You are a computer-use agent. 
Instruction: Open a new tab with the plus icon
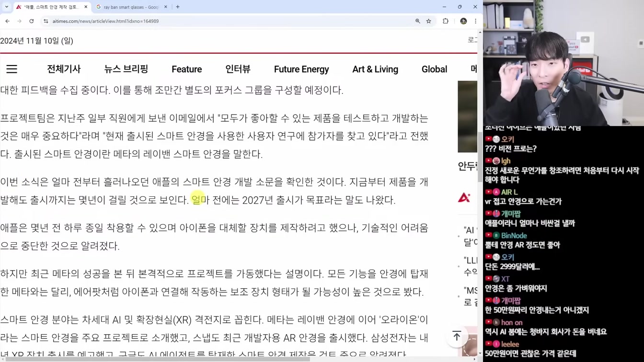[x=178, y=7]
